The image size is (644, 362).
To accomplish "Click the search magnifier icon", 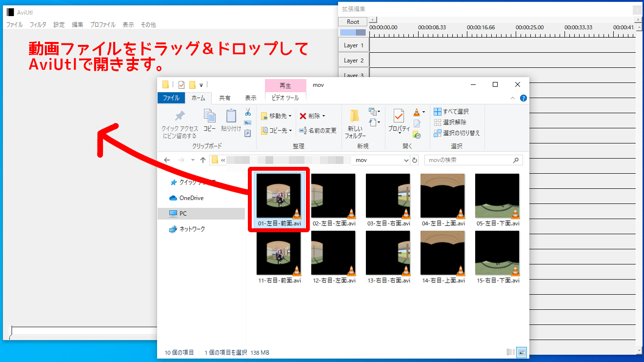I will pyautogui.click(x=516, y=160).
